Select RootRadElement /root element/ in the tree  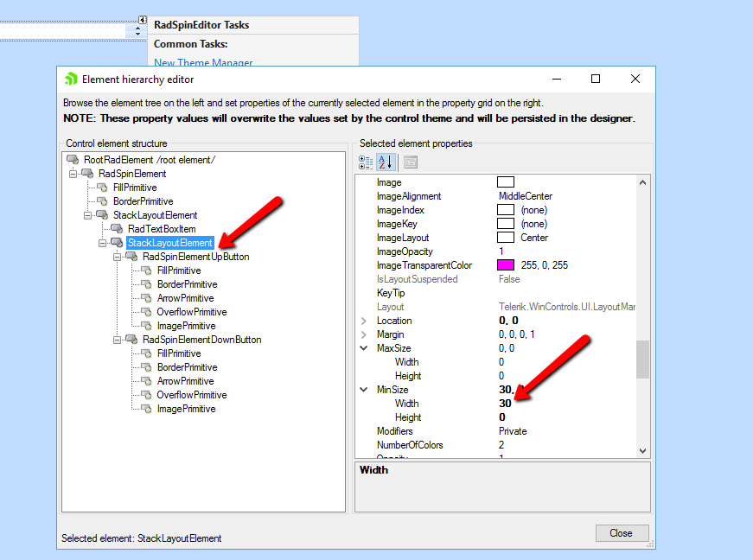tap(150, 159)
